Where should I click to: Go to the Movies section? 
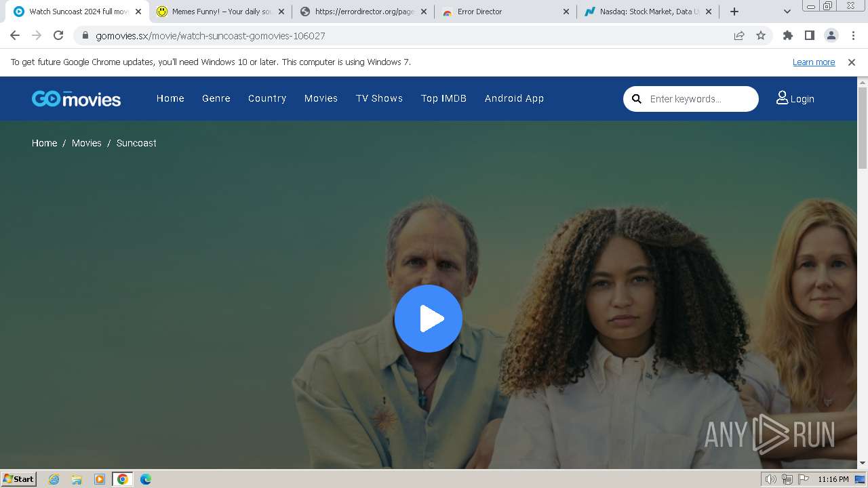[x=321, y=98]
